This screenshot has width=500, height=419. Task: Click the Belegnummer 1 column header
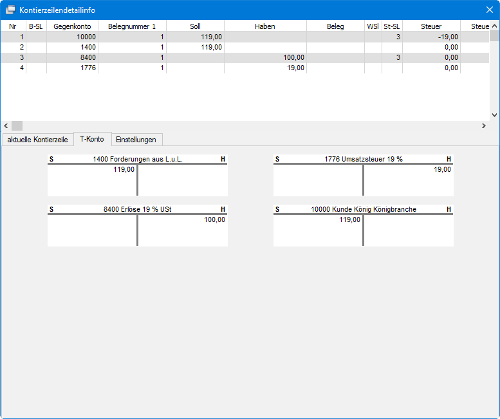(132, 26)
